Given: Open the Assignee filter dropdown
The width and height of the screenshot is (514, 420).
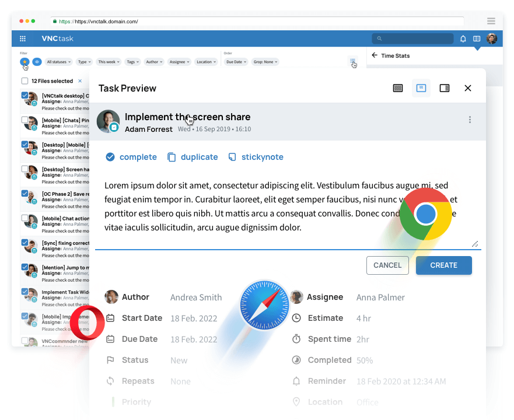Looking at the screenshot, I should pyautogui.click(x=179, y=62).
